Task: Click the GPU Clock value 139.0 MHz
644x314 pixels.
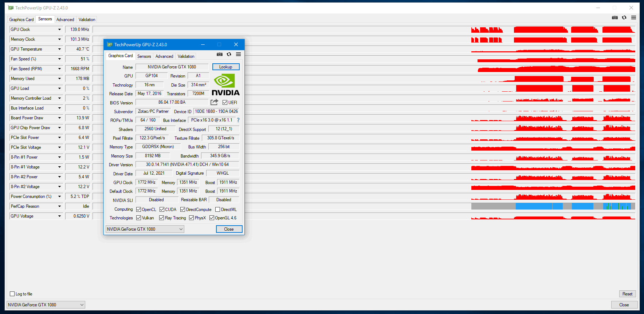Action: coord(78,29)
